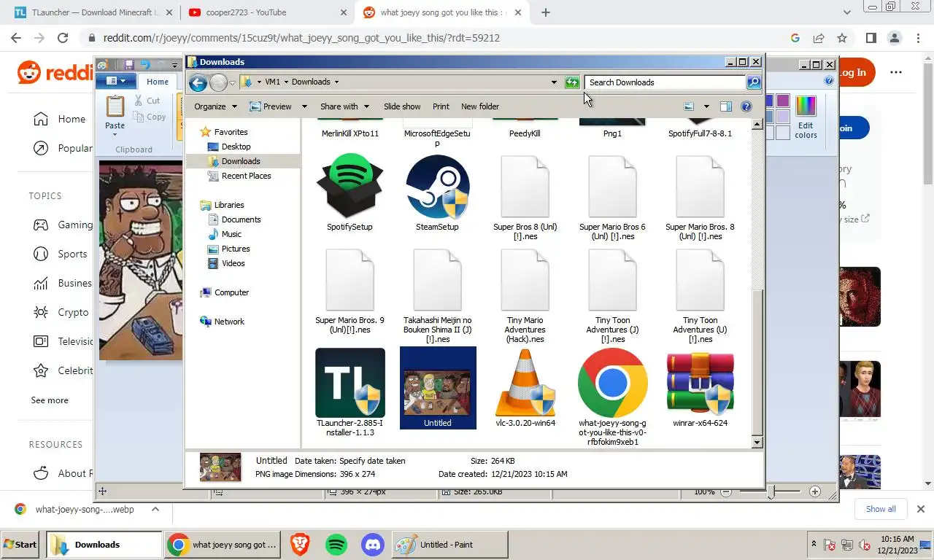Viewport: 934px width, 560px height.
Task: Pick the purple color swatch in Paint
Action: coord(783,101)
